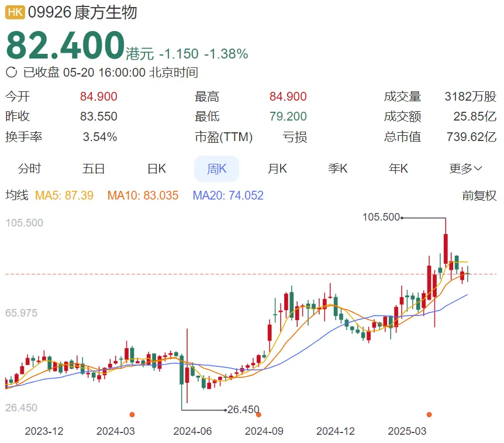Toggle the MA5 moving average line

[x=64, y=195]
